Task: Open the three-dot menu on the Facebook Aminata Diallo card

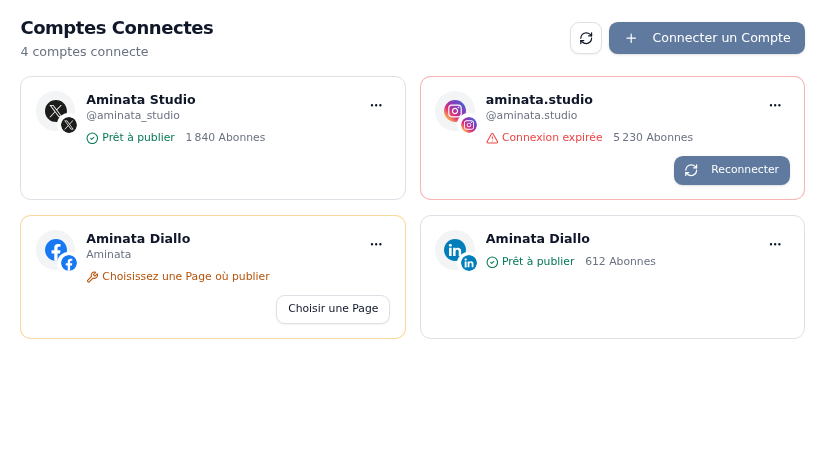Action: pos(376,244)
